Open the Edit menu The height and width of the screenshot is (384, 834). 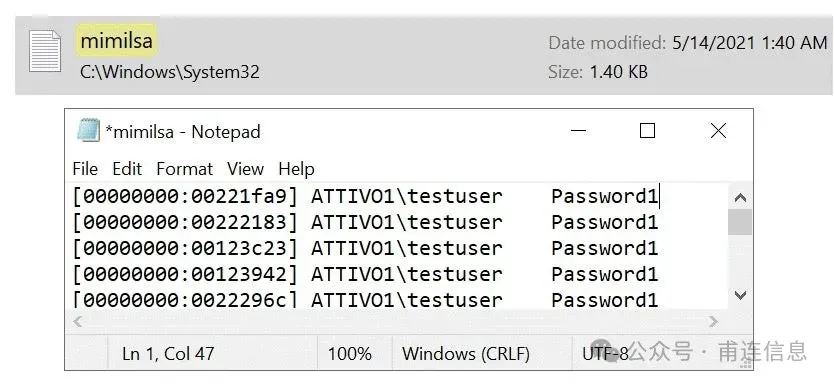point(127,169)
